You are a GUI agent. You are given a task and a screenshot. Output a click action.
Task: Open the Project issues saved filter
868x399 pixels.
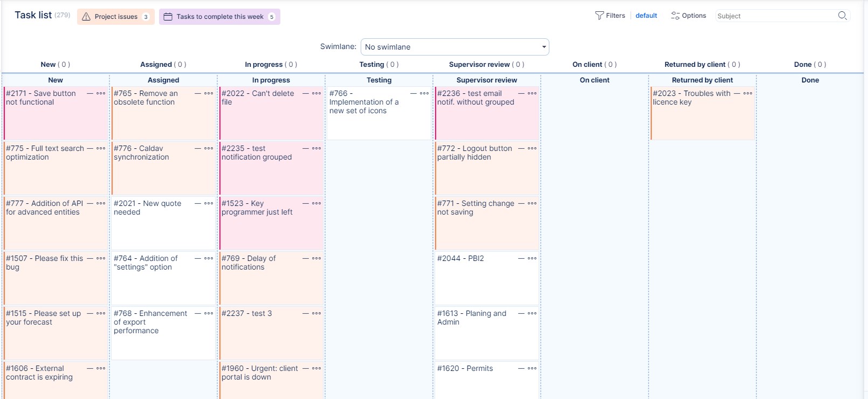click(115, 17)
